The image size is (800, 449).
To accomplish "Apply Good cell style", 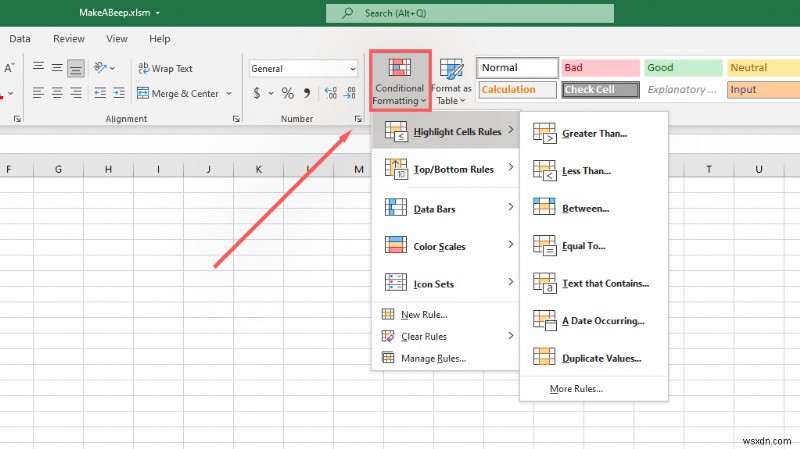I will coord(683,68).
